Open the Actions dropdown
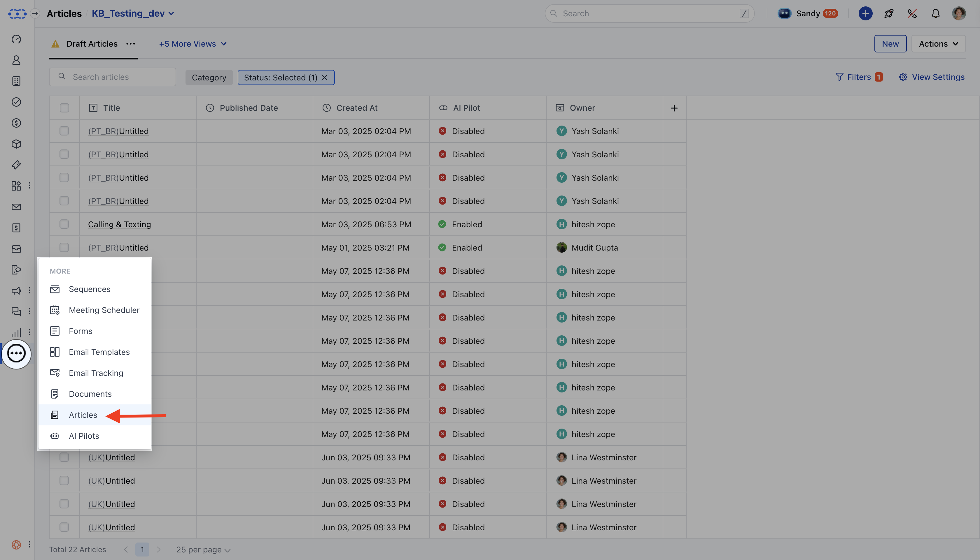 click(938, 44)
